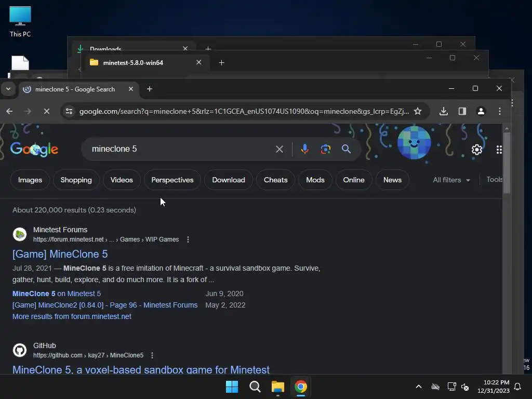Show hidden system tray icons
The width and height of the screenshot is (532, 399).
tap(419, 387)
